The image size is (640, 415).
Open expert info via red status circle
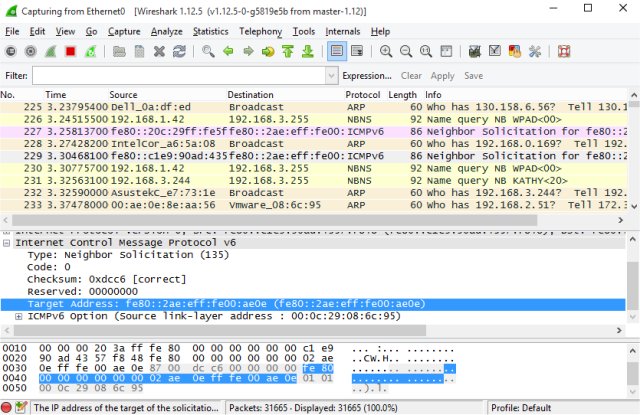pyautogui.click(x=8, y=408)
